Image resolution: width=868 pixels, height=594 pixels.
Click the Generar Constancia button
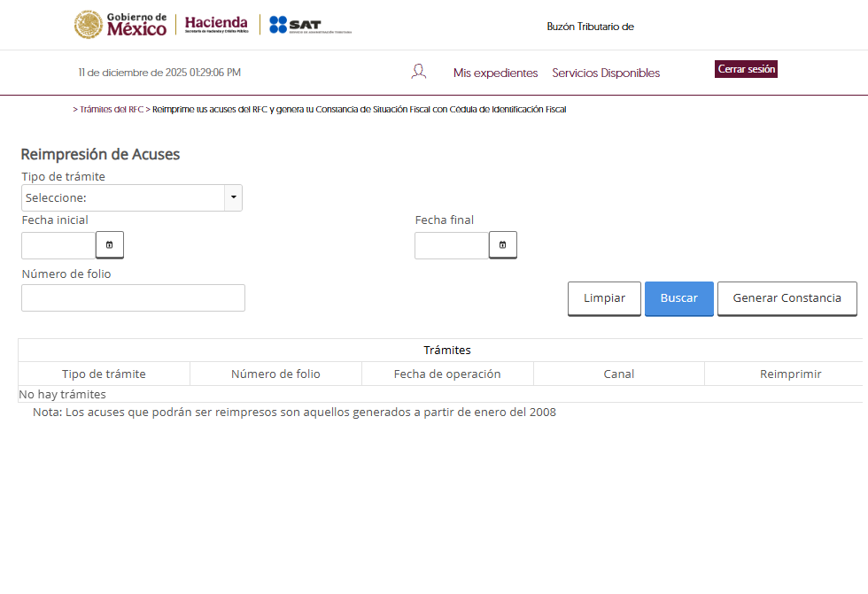[787, 298]
